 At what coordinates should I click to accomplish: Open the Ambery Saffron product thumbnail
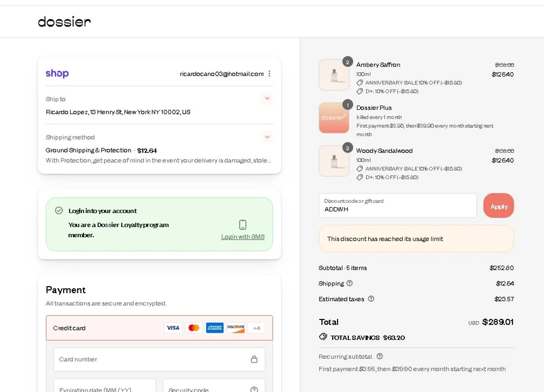tap(334, 75)
